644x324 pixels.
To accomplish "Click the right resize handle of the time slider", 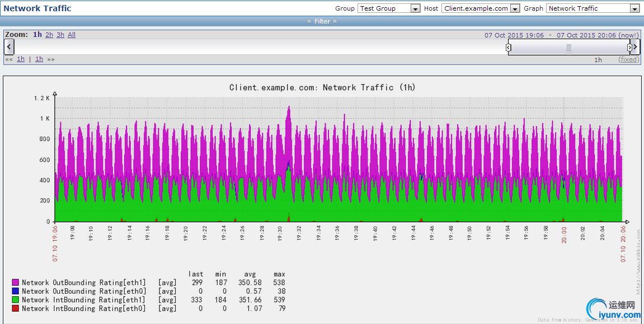I will click(x=629, y=48).
